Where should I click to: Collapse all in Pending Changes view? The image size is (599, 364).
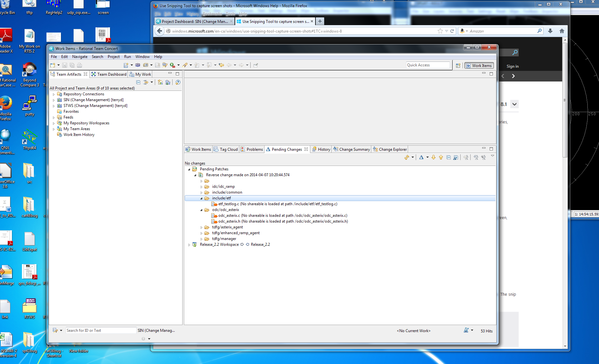click(448, 158)
